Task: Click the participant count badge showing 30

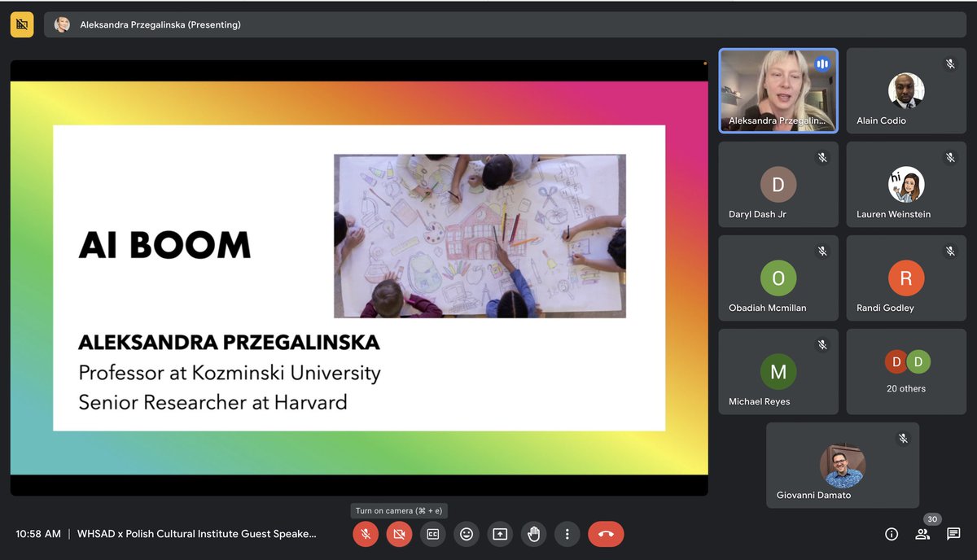Action: 932,519
